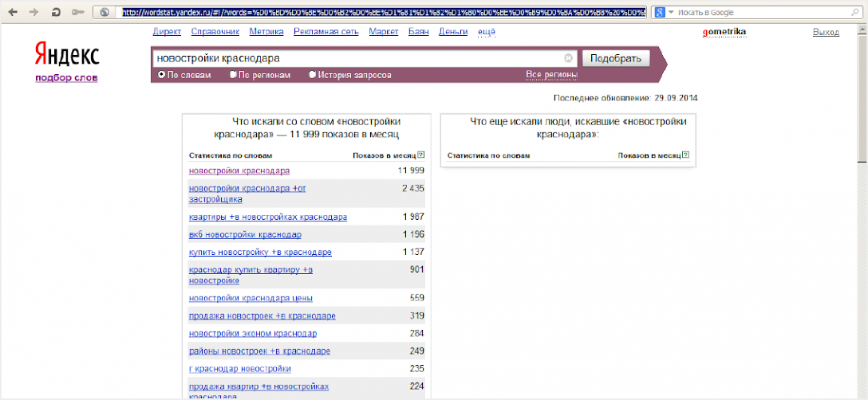The height and width of the screenshot is (400, 868).
Task: Open квартиры +в новостройках краснодара link
Action: [268, 217]
